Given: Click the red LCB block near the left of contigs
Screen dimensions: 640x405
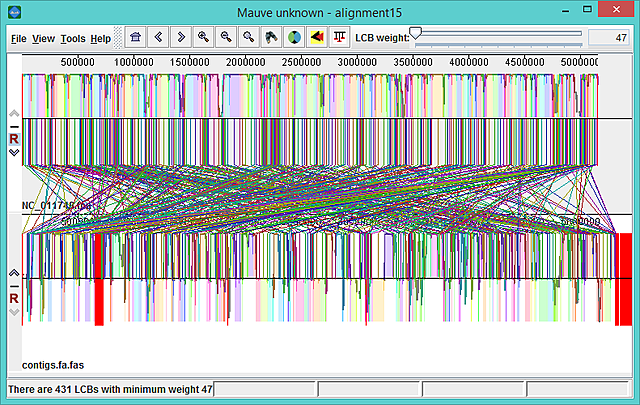Looking at the screenshot, I should [99, 279].
